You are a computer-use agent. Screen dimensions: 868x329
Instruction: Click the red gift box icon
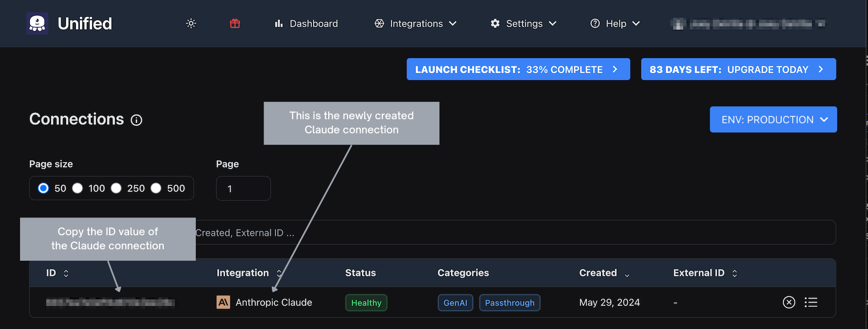click(x=235, y=23)
